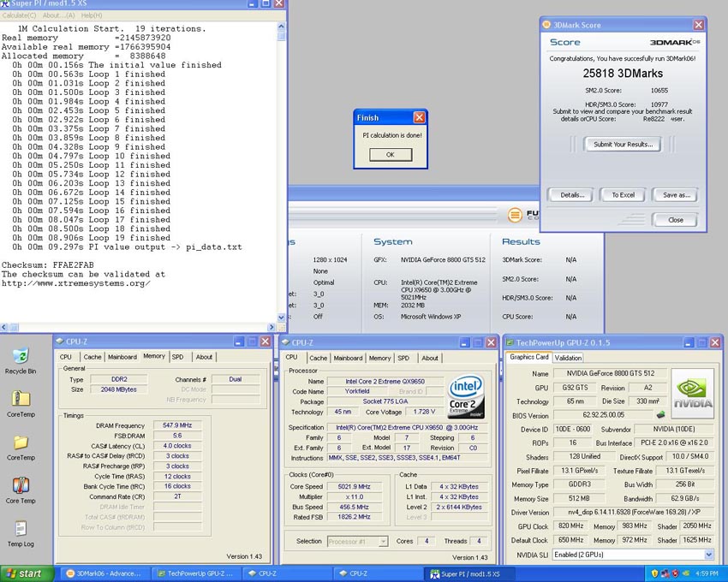728x582 pixels.
Task: Click the 3DMark Score window title icon
Action: point(546,25)
